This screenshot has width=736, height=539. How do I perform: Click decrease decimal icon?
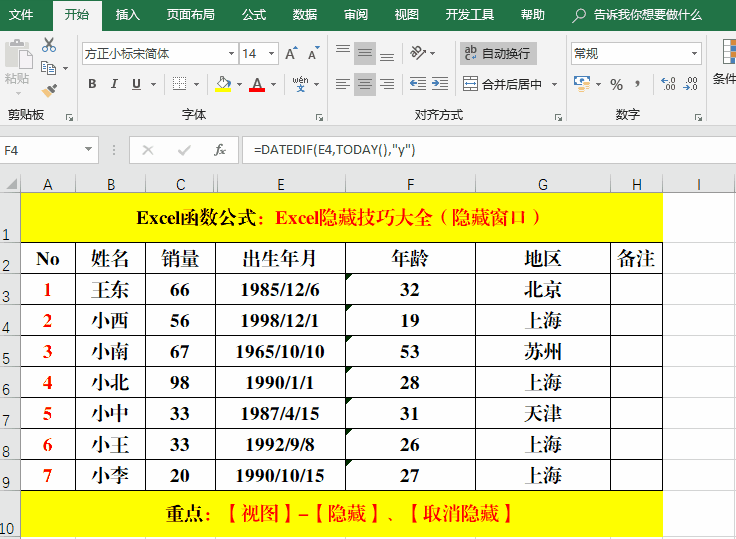(x=690, y=84)
